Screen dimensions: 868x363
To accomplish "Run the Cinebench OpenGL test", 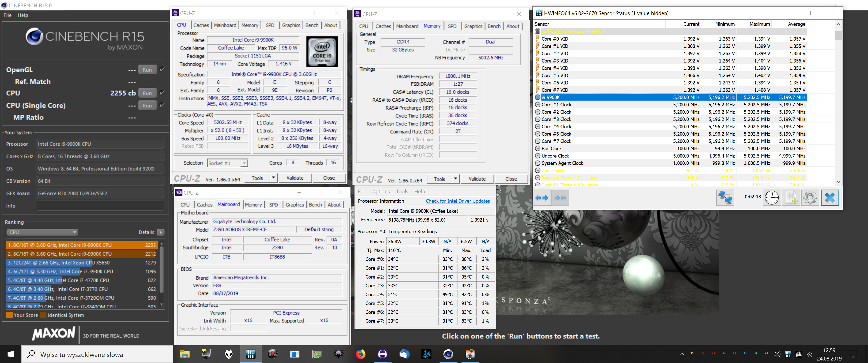I will tap(147, 70).
